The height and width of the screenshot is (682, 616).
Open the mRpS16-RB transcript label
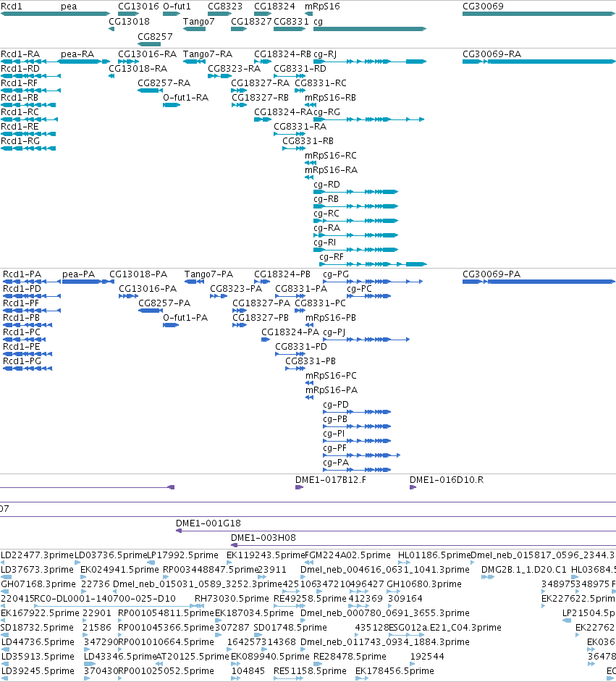[x=330, y=98]
